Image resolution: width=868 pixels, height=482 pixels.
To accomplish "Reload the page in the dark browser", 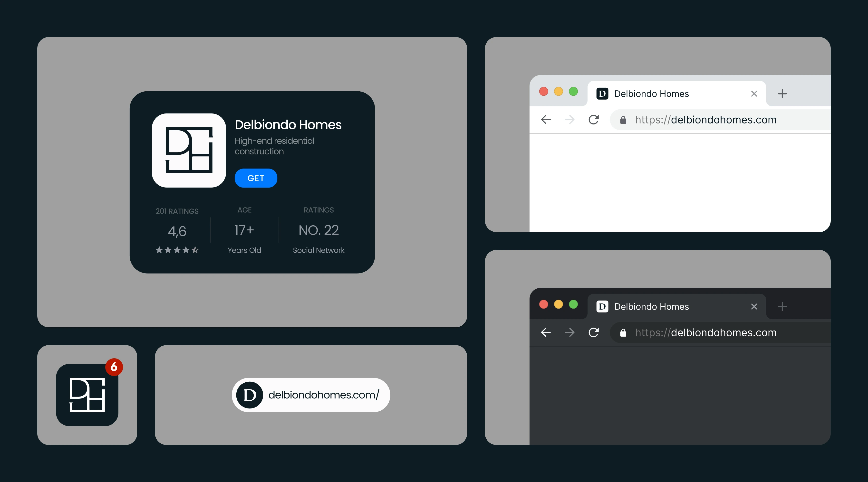I will [593, 332].
